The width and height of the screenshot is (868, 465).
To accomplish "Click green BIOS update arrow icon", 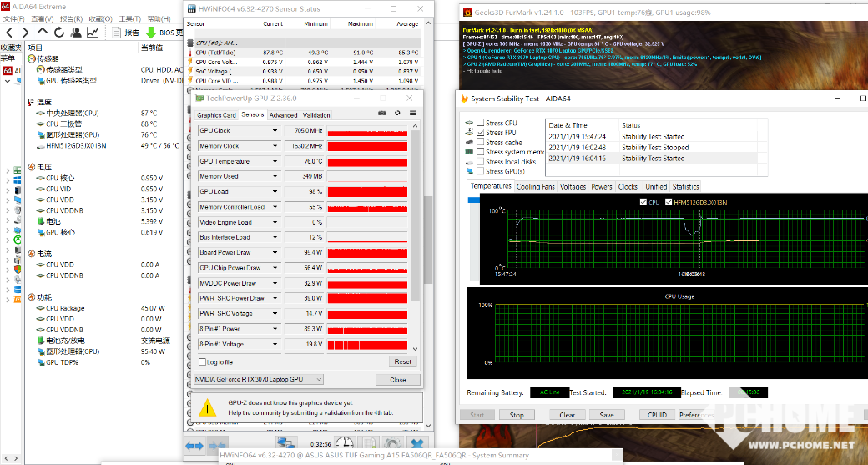I will 150,33.
